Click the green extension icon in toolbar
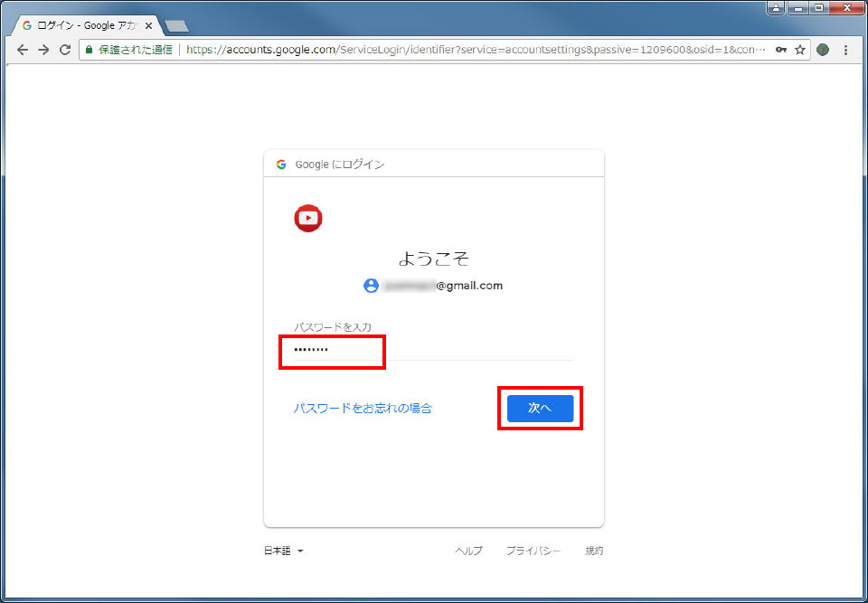868x603 pixels. click(x=823, y=50)
